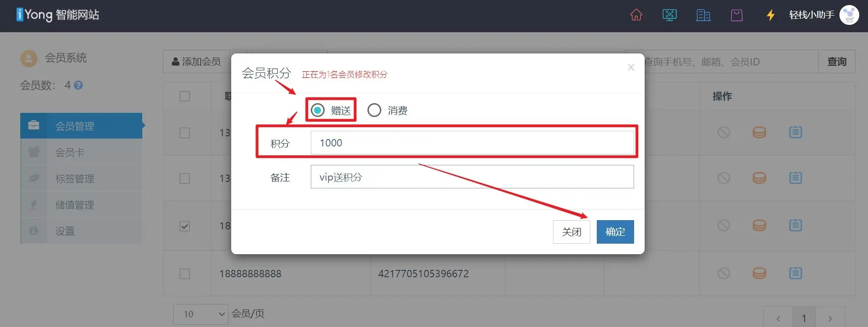Viewport: 868px width, 327px height.
Task: Click the disable member icon in second row
Action: (x=724, y=178)
